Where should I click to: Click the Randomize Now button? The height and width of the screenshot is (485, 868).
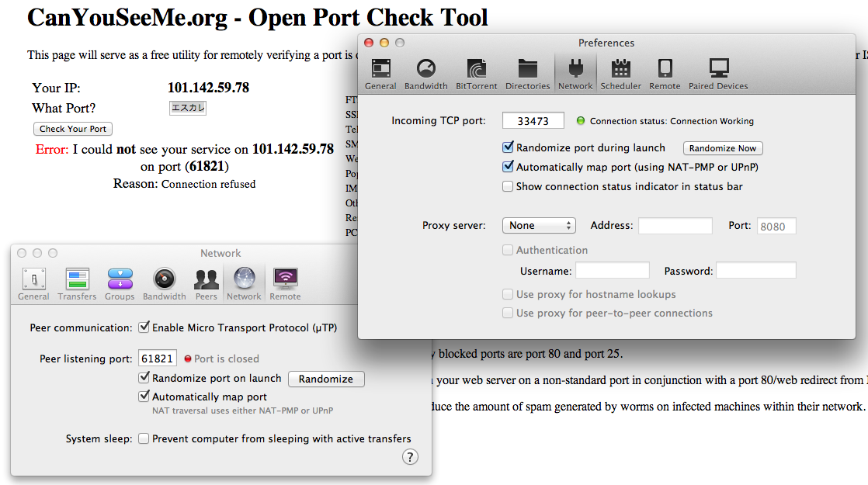[723, 148]
